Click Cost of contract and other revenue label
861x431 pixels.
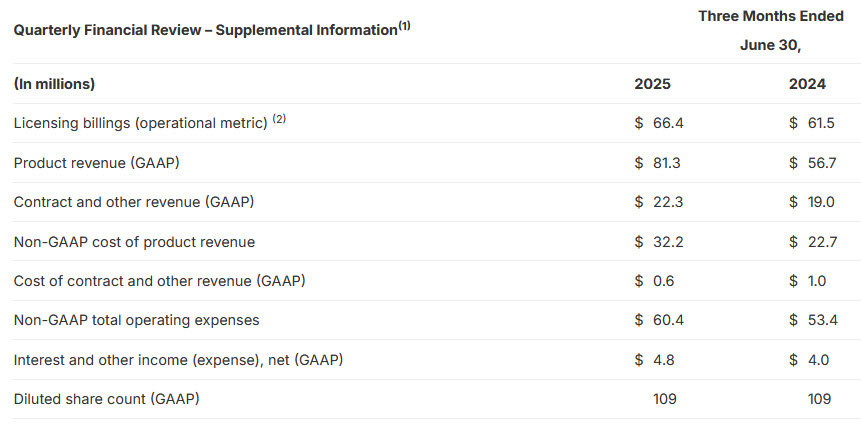click(159, 281)
